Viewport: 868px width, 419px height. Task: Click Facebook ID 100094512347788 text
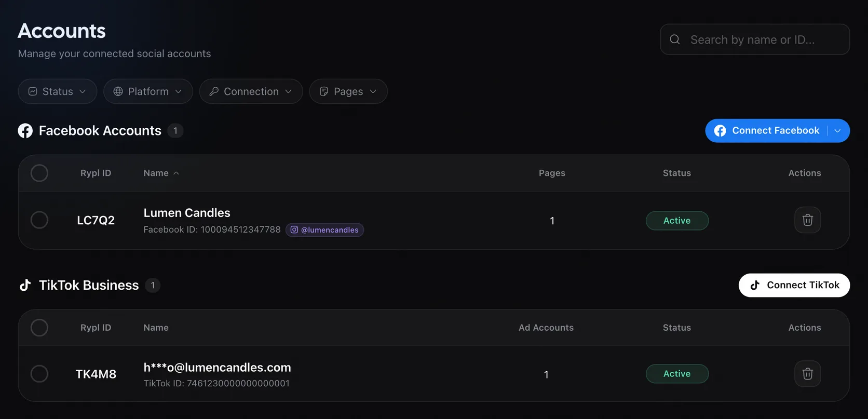coord(212,229)
